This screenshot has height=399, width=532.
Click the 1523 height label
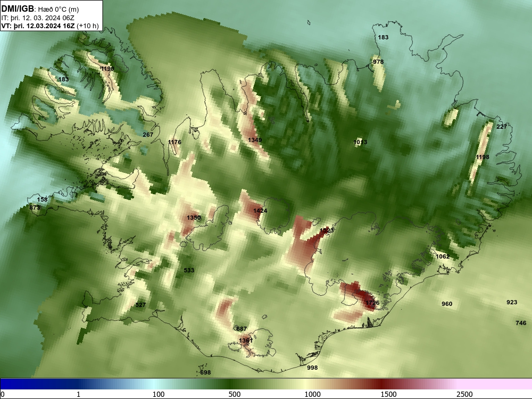tap(327, 230)
